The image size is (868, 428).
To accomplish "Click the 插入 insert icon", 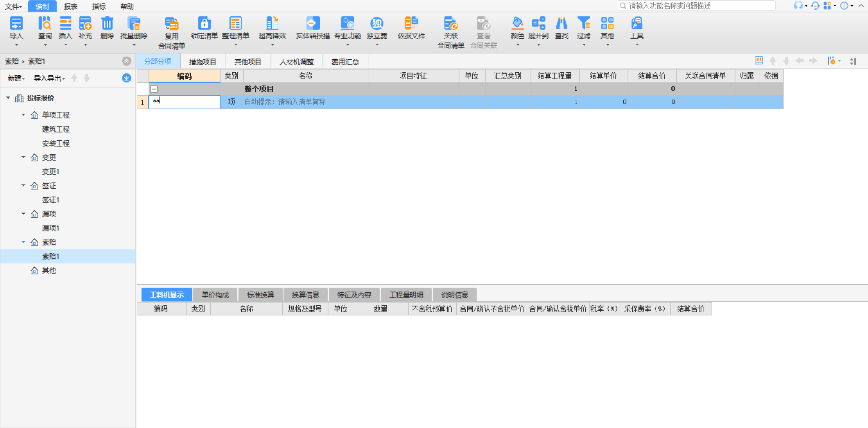I will tap(65, 24).
